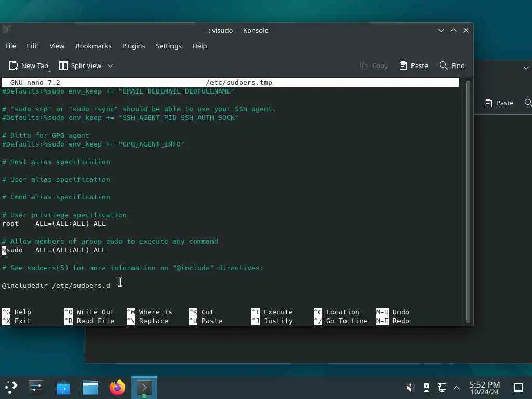Click the GPG_AGENT_INFO Defaults line
Viewport: 532px width, 399px height.
(x=94, y=144)
